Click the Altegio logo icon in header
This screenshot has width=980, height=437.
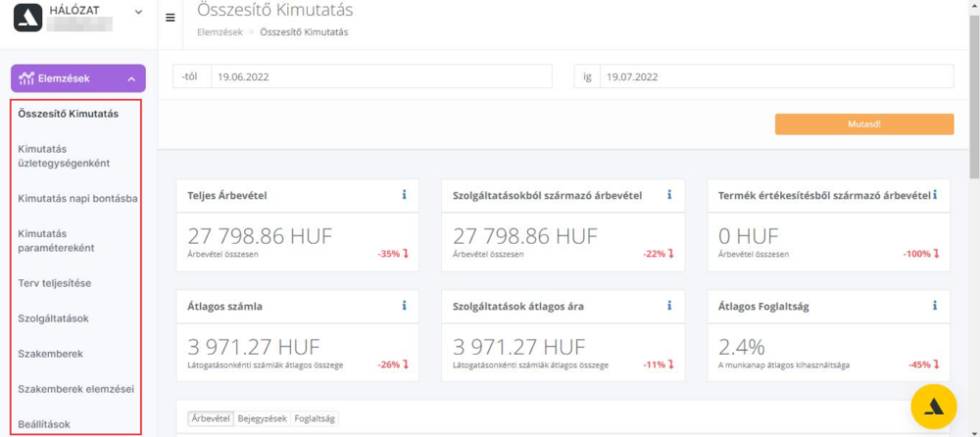(x=27, y=18)
